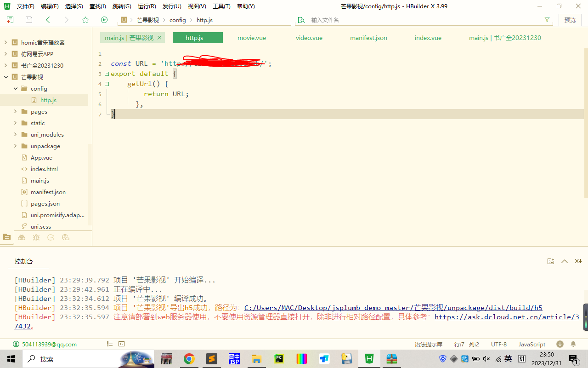Screen dimensions: 588x368
Task: Open the 发行(U) menu
Action: pos(172,6)
